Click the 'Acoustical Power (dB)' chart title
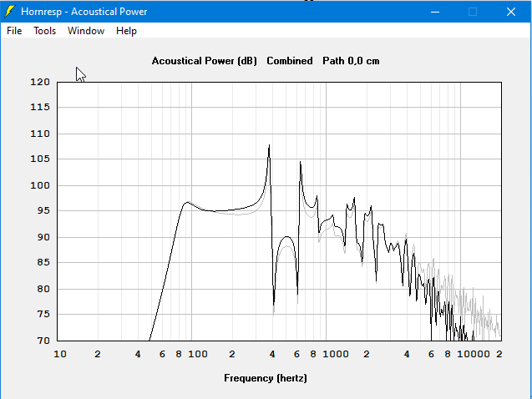Image resolution: width=532 pixels, height=399 pixels. [x=205, y=61]
